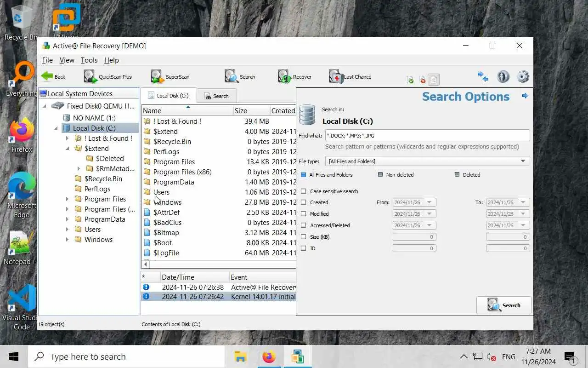Open Recycle Bin desktop icon

coord(21,23)
